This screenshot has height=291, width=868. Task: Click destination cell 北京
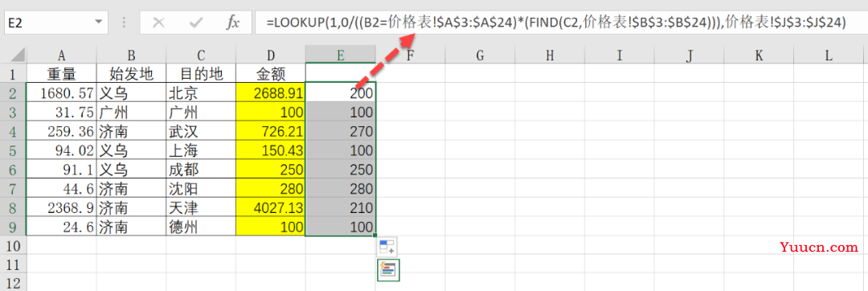201,93
